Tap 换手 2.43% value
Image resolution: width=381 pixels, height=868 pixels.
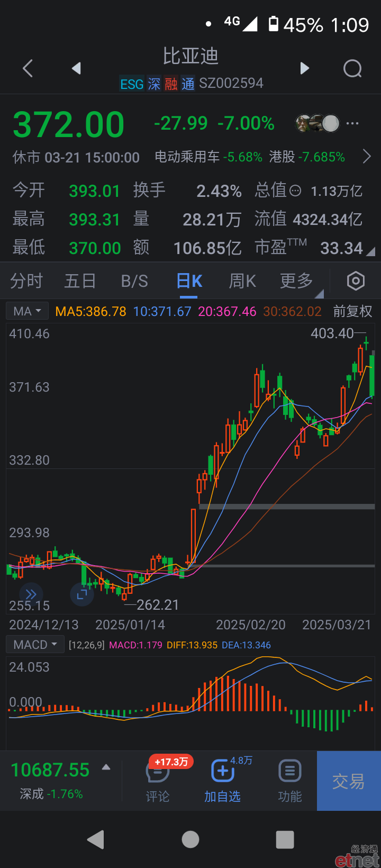click(x=219, y=191)
